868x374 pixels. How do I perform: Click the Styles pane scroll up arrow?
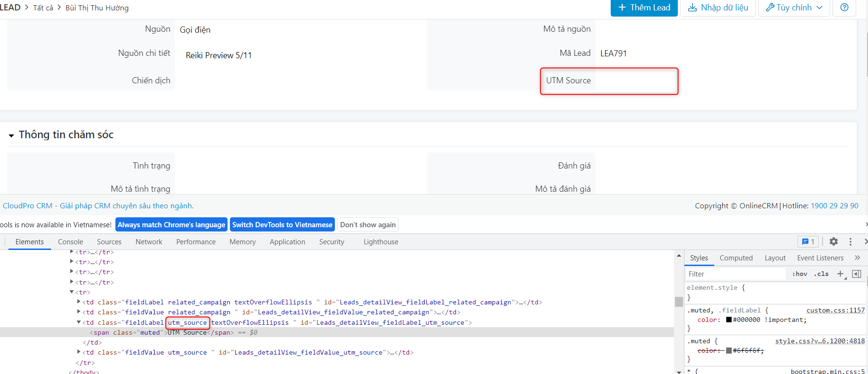679,256
